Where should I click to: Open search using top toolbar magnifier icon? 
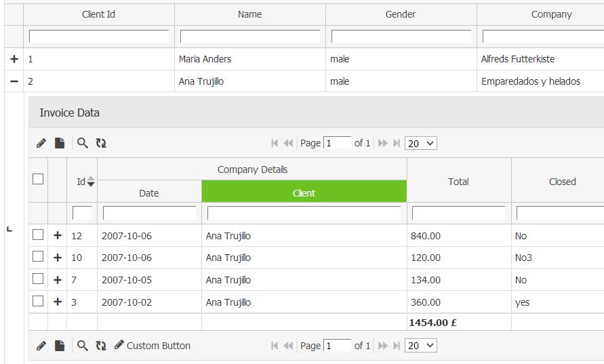pyautogui.click(x=83, y=143)
